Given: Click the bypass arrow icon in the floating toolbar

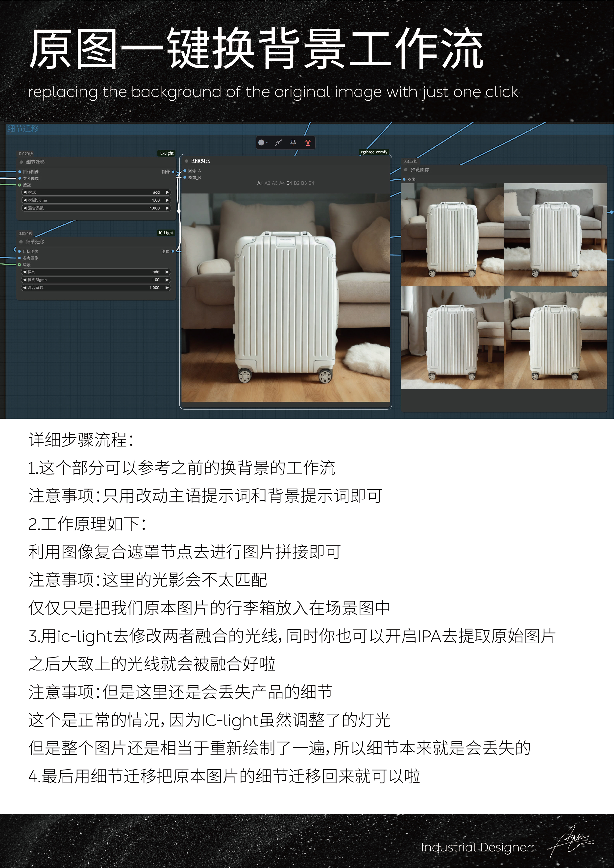Looking at the screenshot, I should tap(278, 142).
